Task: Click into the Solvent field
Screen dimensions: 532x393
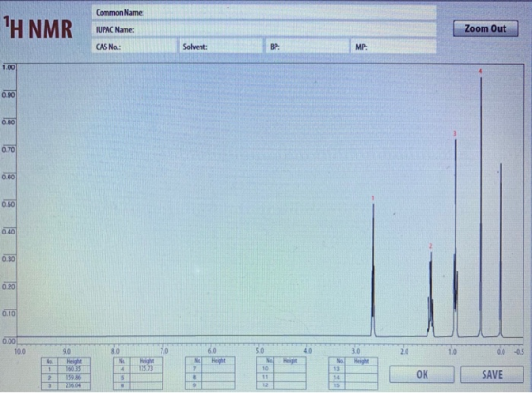Action: click(220, 47)
